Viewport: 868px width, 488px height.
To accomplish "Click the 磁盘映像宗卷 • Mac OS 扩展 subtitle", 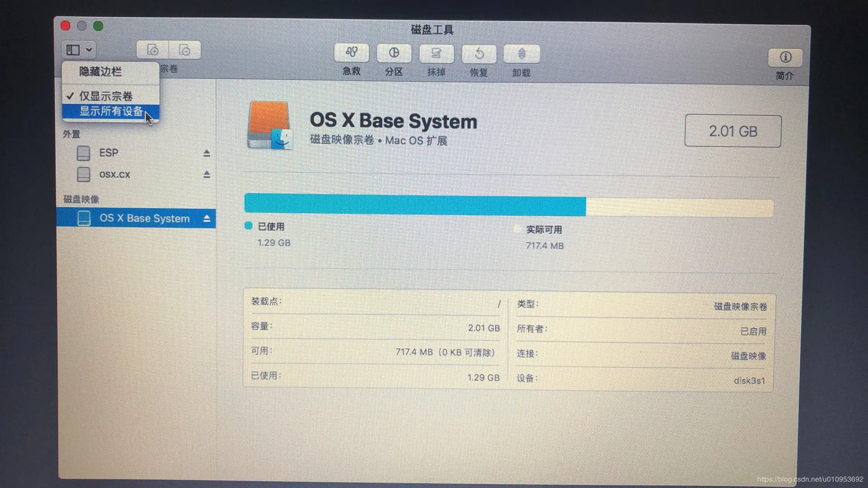I will (378, 140).
